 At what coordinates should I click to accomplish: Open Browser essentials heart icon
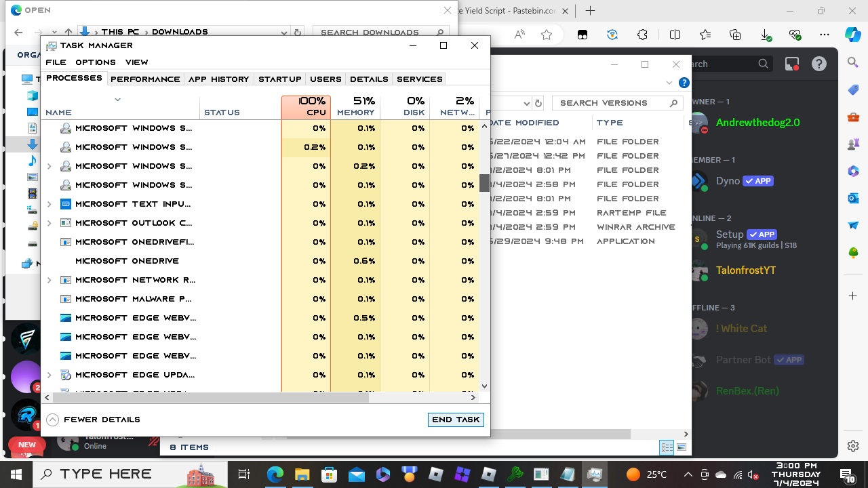point(795,35)
